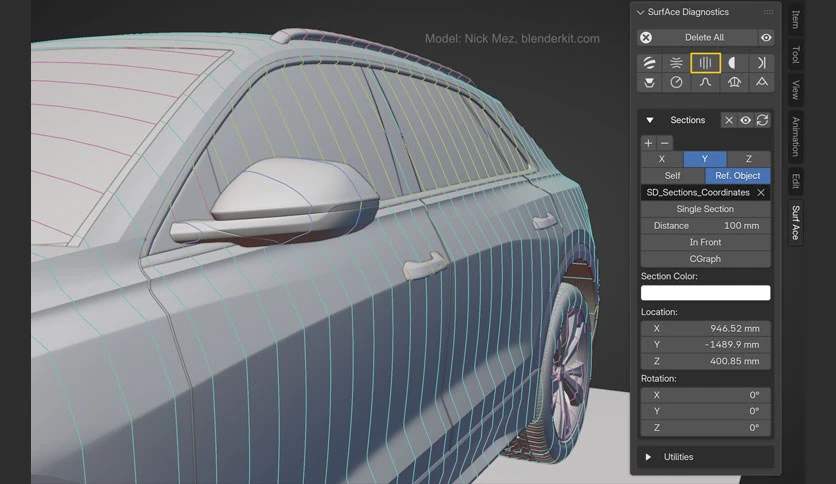This screenshot has width=836, height=484.
Task: Choose Self as coordinate reference
Action: pyautogui.click(x=672, y=175)
